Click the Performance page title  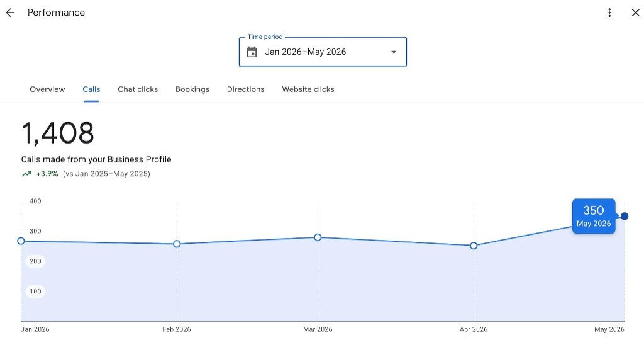coord(56,13)
